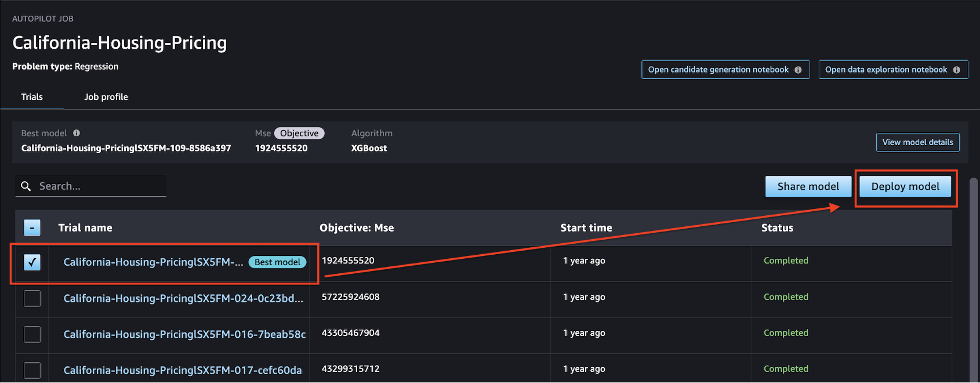Check the trial 016-7beab58c checkbox
The width and height of the screenshot is (980, 383).
[32, 334]
